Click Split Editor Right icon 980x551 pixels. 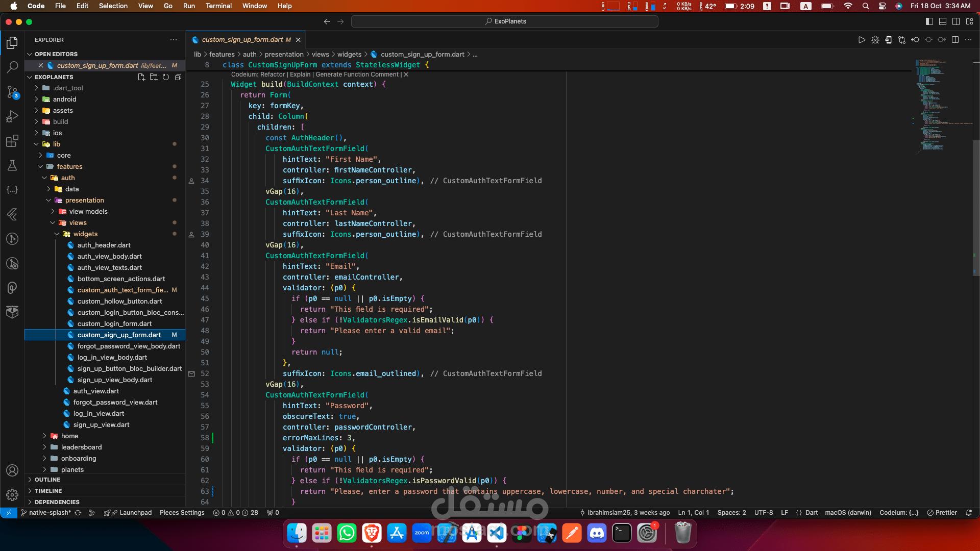click(x=955, y=40)
